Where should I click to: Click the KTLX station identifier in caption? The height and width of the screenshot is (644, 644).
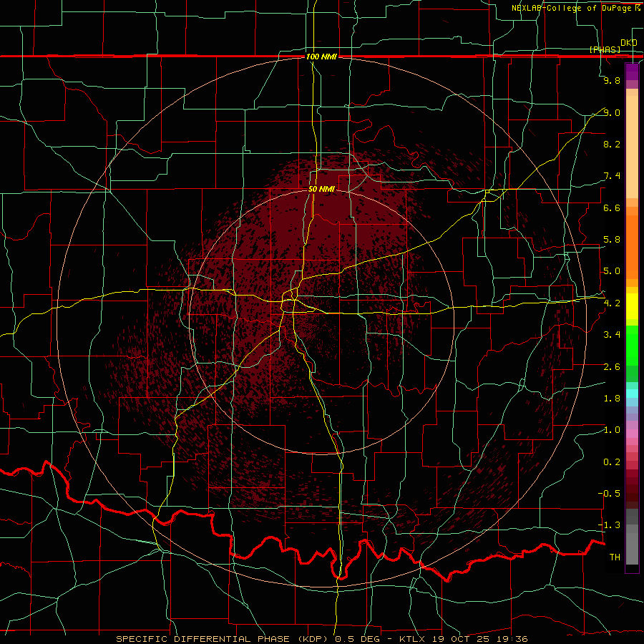(x=413, y=639)
